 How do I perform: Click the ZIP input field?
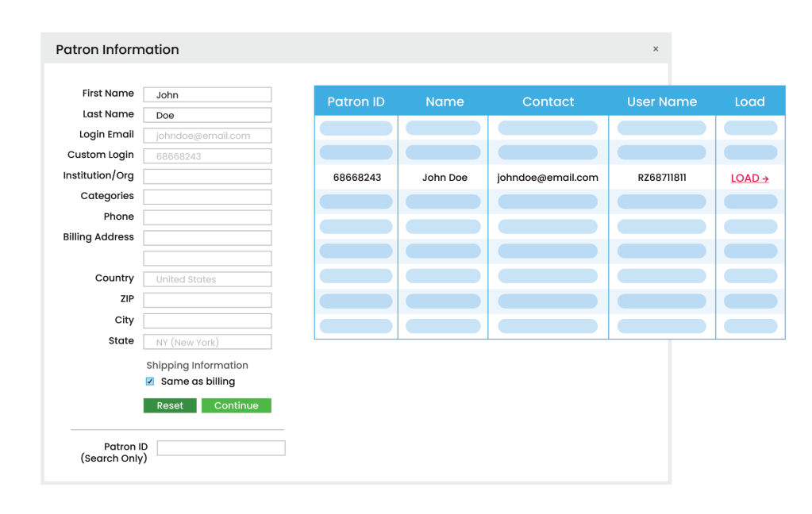pos(207,300)
